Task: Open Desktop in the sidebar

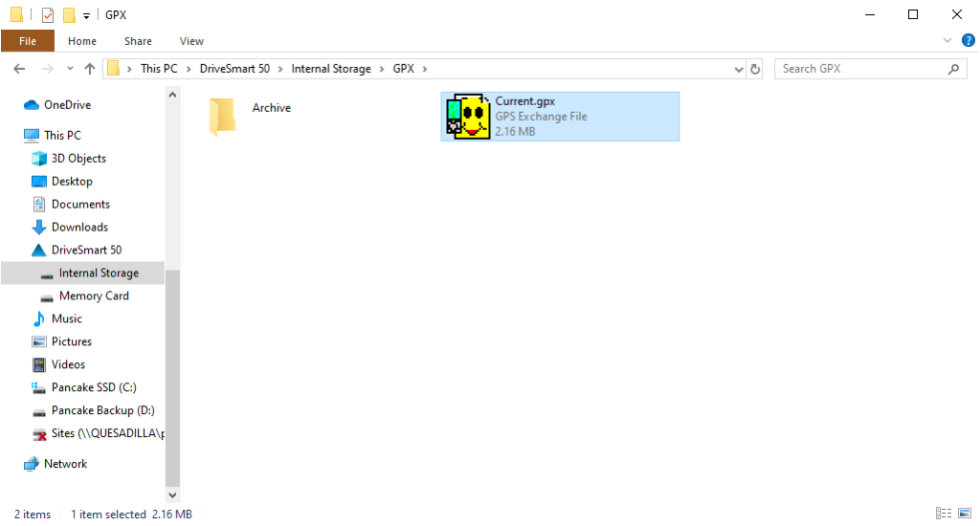Action: 72,181
